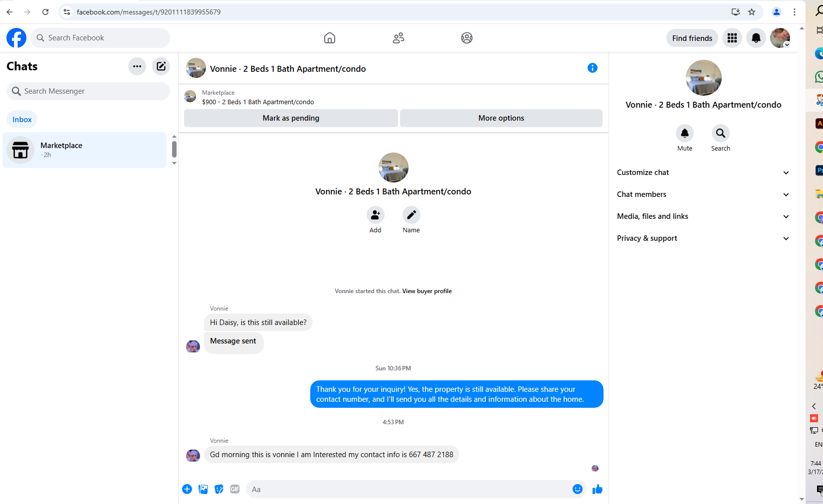Open View buyer profile link
Viewport: 823px width, 504px height.
[427, 291]
